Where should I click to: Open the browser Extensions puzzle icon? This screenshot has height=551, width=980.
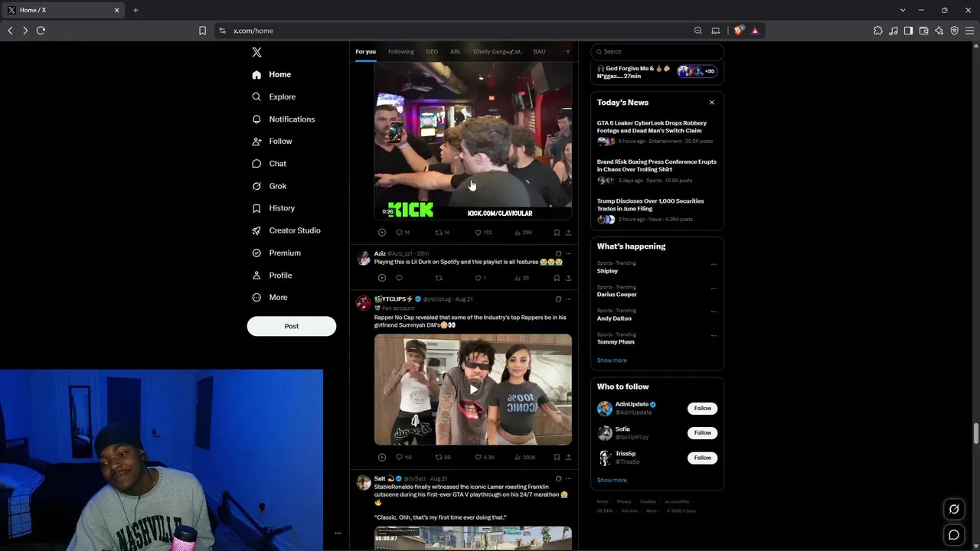[x=877, y=31]
